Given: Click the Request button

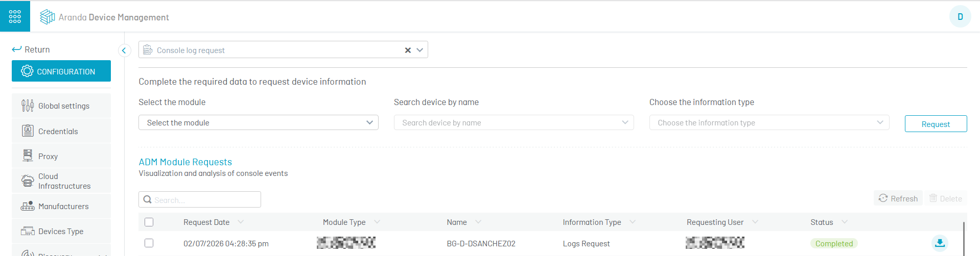Looking at the screenshot, I should tap(936, 124).
